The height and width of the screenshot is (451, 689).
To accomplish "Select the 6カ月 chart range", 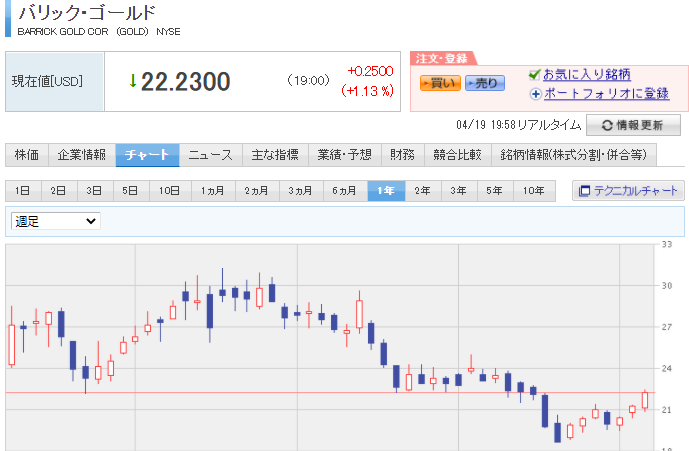I will coord(345,191).
